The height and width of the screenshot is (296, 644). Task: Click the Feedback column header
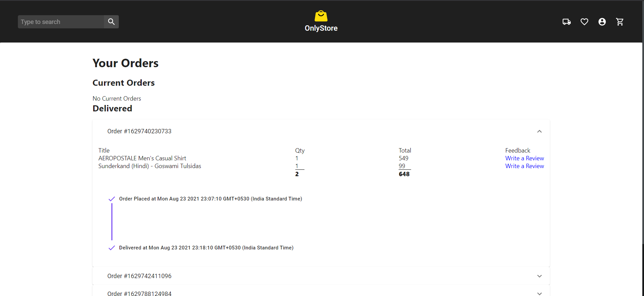[517, 151]
